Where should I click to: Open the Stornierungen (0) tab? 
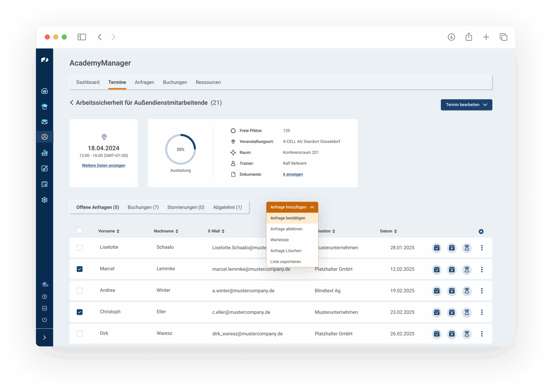[x=186, y=207]
